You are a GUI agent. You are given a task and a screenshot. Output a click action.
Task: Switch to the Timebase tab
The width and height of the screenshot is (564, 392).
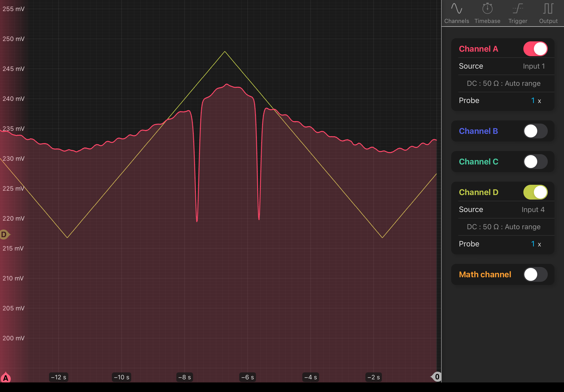point(487,13)
